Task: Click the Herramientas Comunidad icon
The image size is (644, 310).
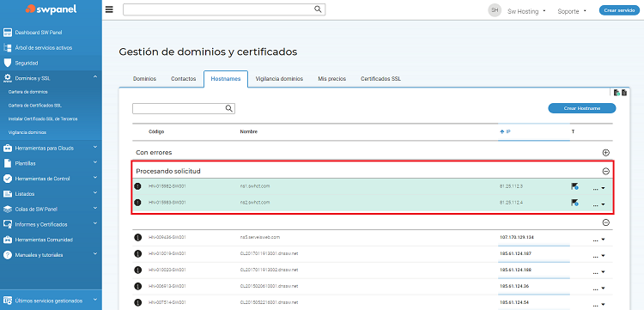Action: tap(7, 240)
